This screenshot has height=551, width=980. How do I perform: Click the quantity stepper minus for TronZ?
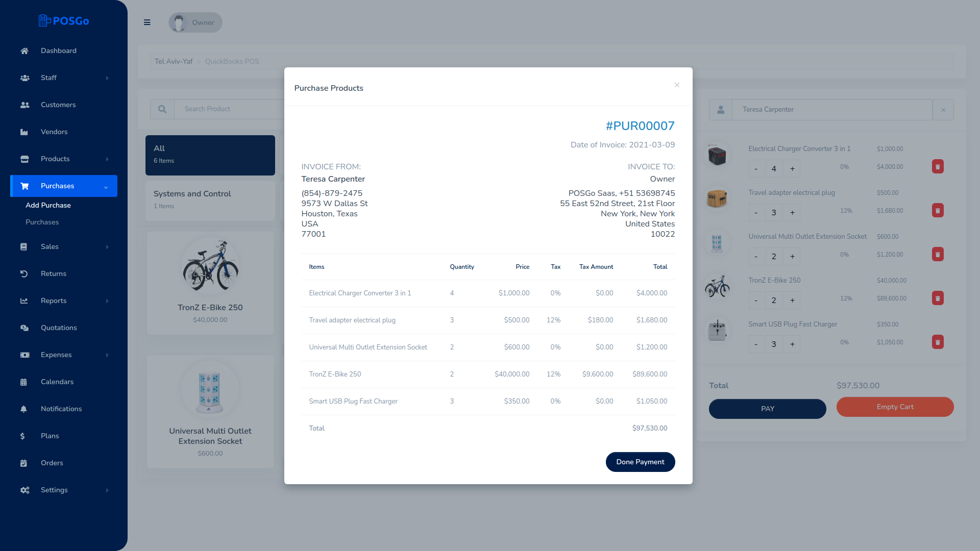(756, 300)
